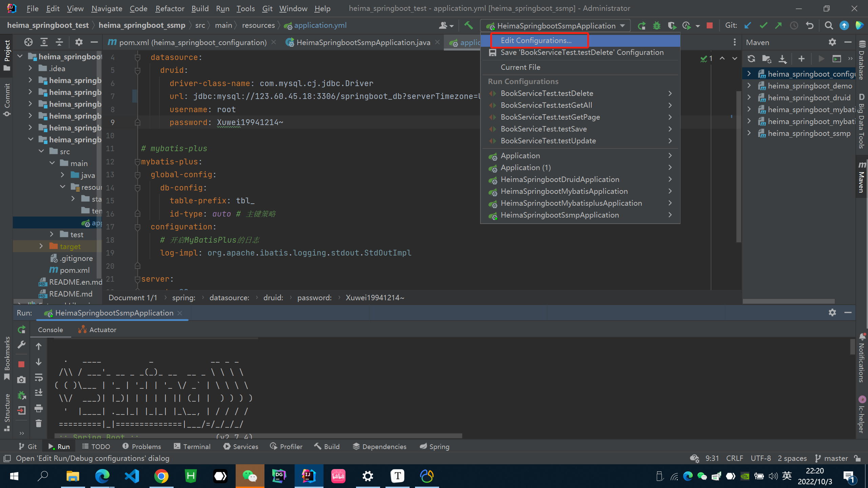Toggle soft-wrap in console
This screenshot has height=488, width=868.
click(39, 377)
